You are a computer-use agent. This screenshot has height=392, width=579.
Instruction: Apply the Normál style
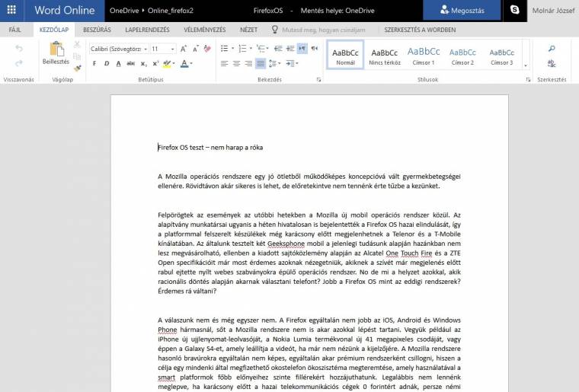[345, 56]
